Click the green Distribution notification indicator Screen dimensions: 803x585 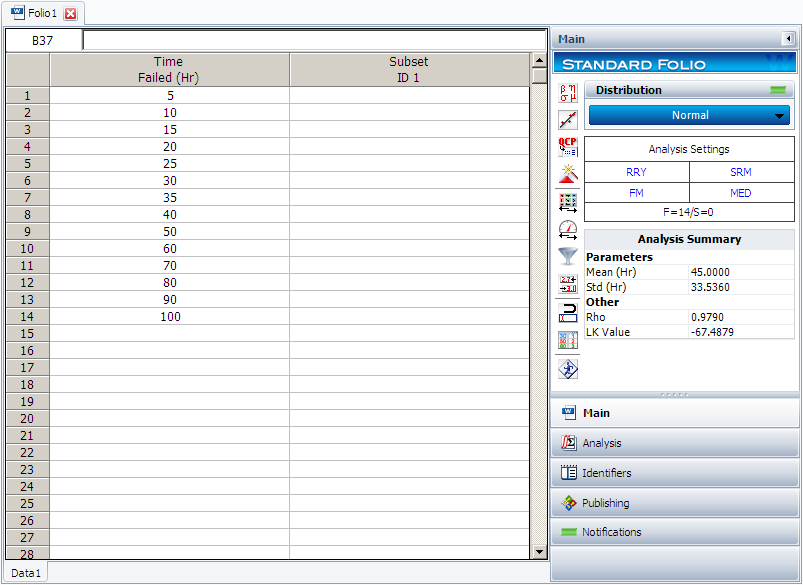click(x=778, y=90)
